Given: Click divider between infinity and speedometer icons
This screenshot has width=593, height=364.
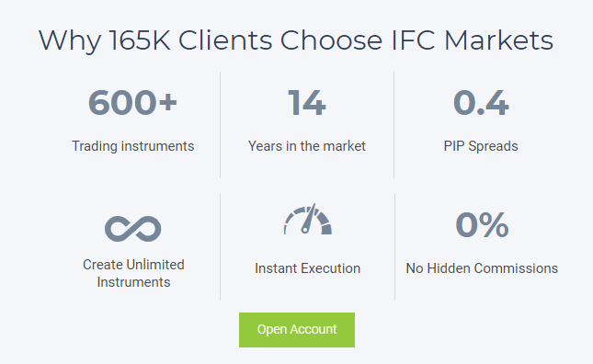Looking at the screenshot, I should tap(220, 247).
